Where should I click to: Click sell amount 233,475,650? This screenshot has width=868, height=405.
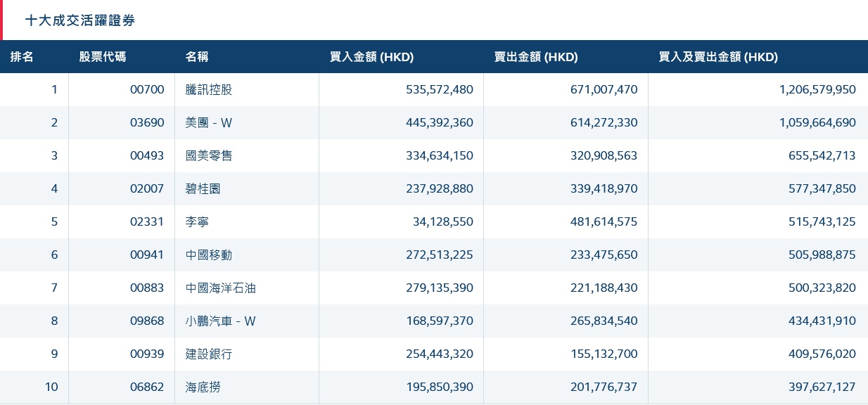point(604,255)
